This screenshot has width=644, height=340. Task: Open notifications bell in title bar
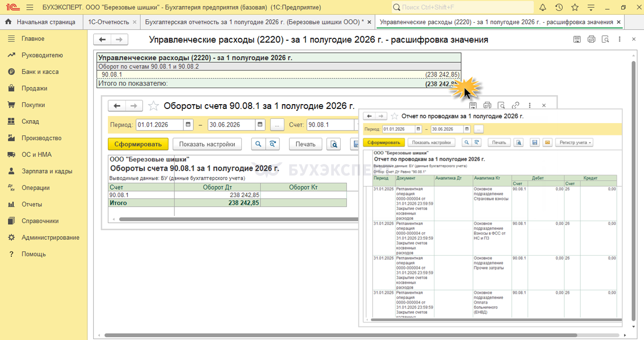pyautogui.click(x=543, y=7)
